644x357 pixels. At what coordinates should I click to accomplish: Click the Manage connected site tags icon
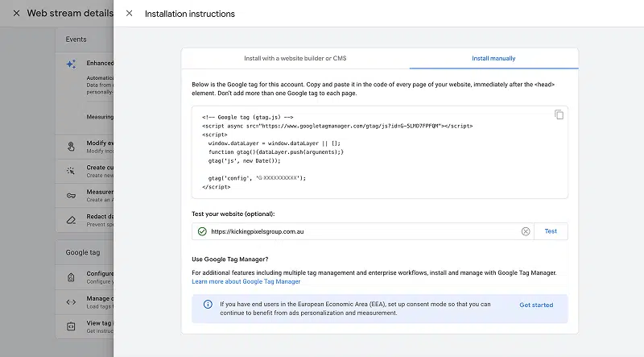pos(71,302)
